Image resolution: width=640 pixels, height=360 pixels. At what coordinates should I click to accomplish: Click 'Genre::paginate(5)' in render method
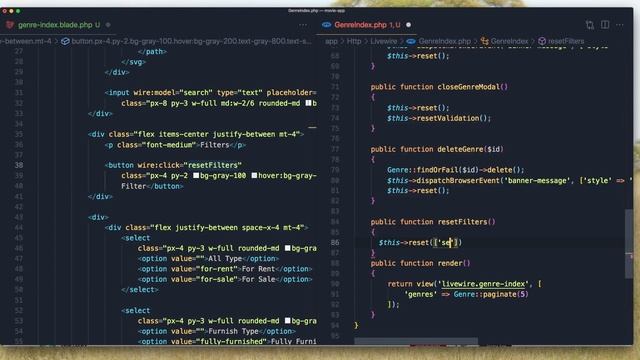(491, 294)
